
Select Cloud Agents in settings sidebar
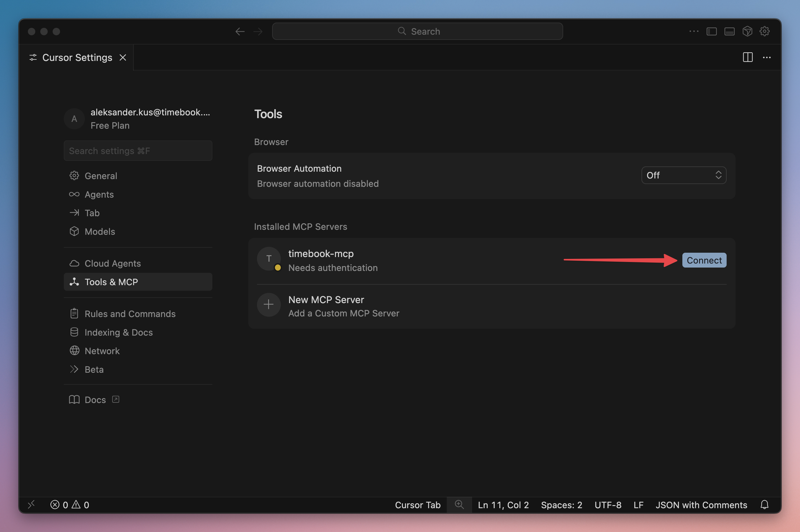(112, 263)
